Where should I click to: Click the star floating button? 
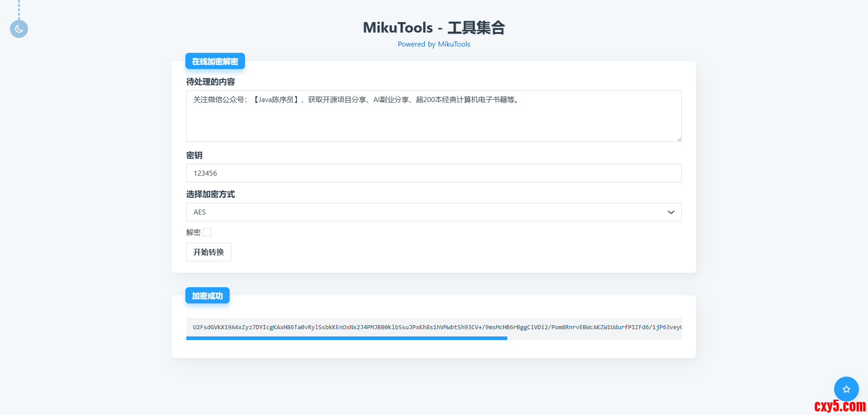tap(846, 389)
